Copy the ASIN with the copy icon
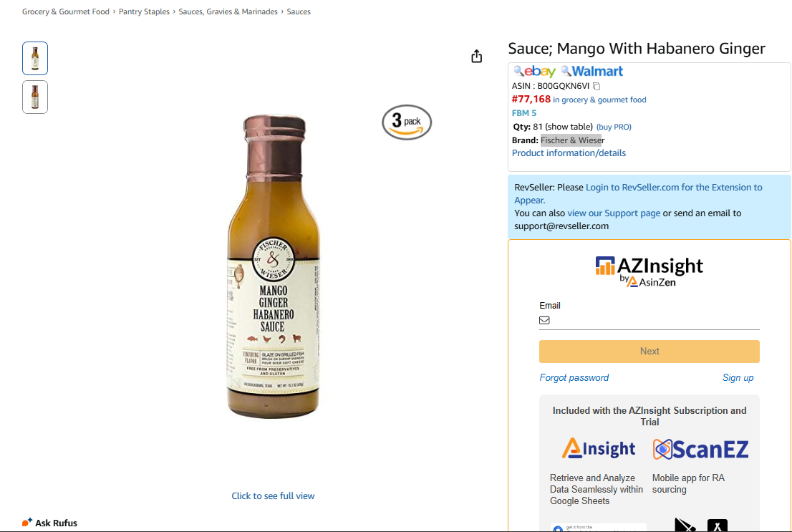 coord(597,86)
